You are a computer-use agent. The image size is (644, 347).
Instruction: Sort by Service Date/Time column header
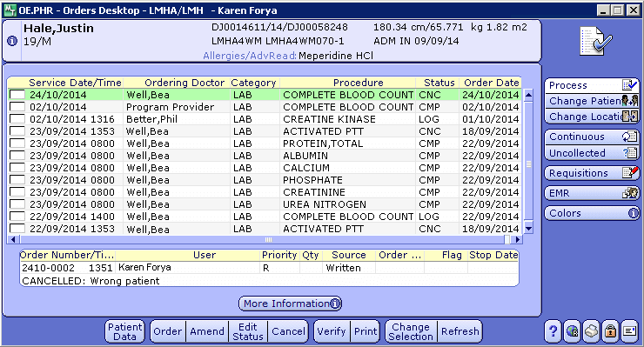click(x=75, y=83)
